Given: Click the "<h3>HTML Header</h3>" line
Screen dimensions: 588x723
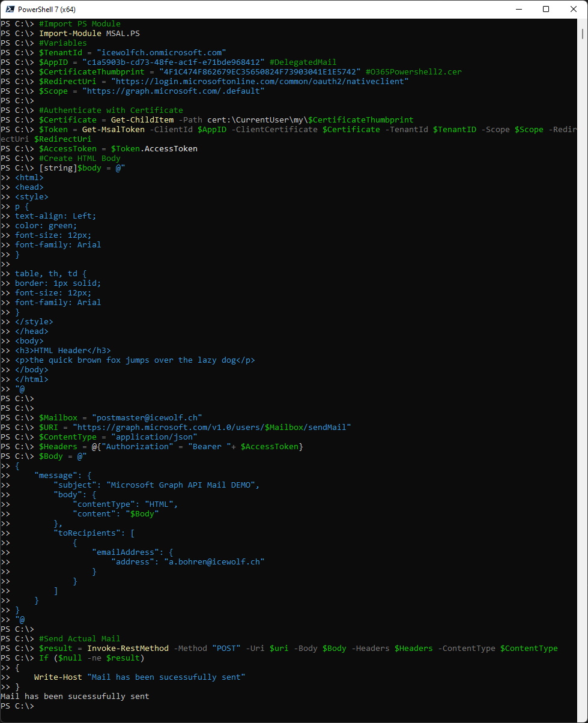Looking at the screenshot, I should pos(63,351).
